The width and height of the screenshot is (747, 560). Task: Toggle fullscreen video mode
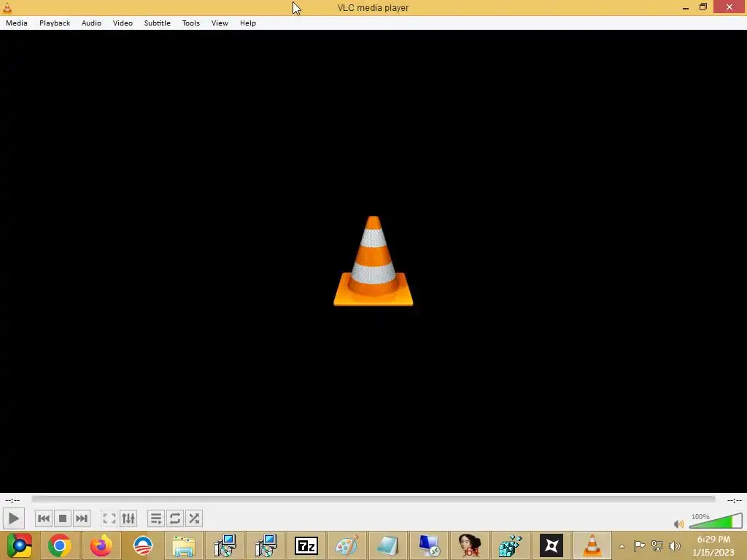[x=109, y=518]
